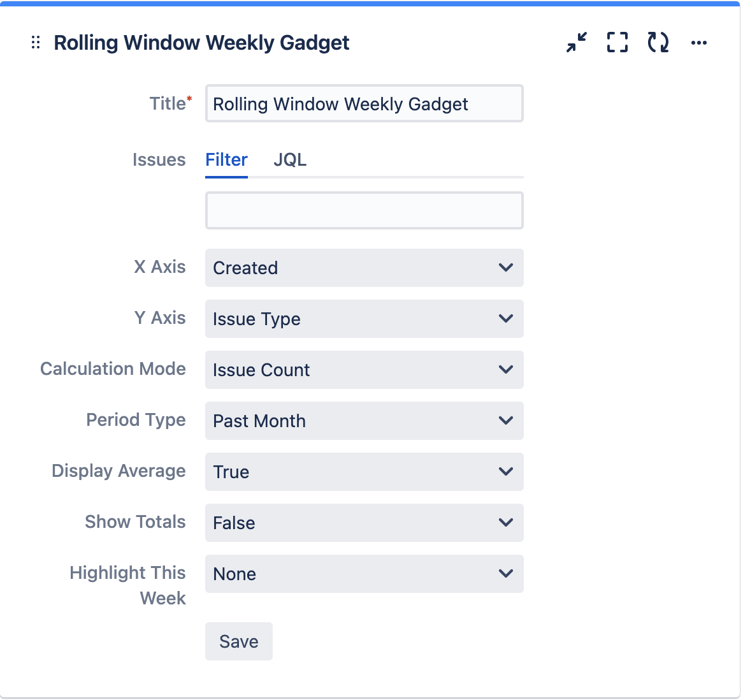Expand gadget to fullscreen mode
The image size is (743, 700).
[616, 42]
